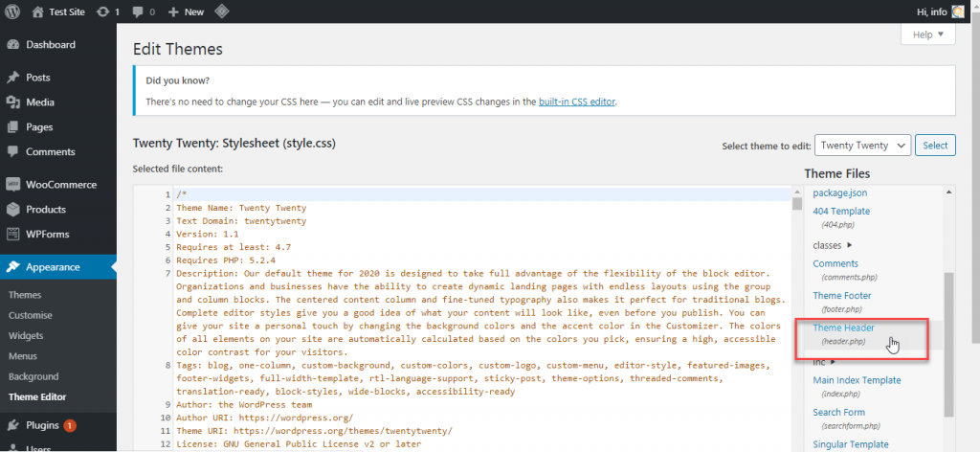This screenshot has width=980, height=452.
Task: Click the Posts pin icon
Action: pos(12,78)
